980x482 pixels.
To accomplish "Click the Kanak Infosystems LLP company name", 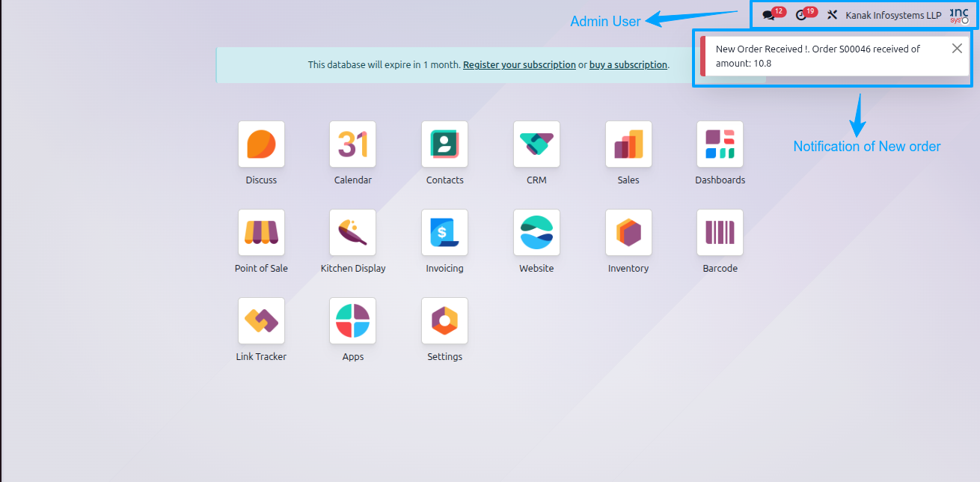I will [893, 15].
